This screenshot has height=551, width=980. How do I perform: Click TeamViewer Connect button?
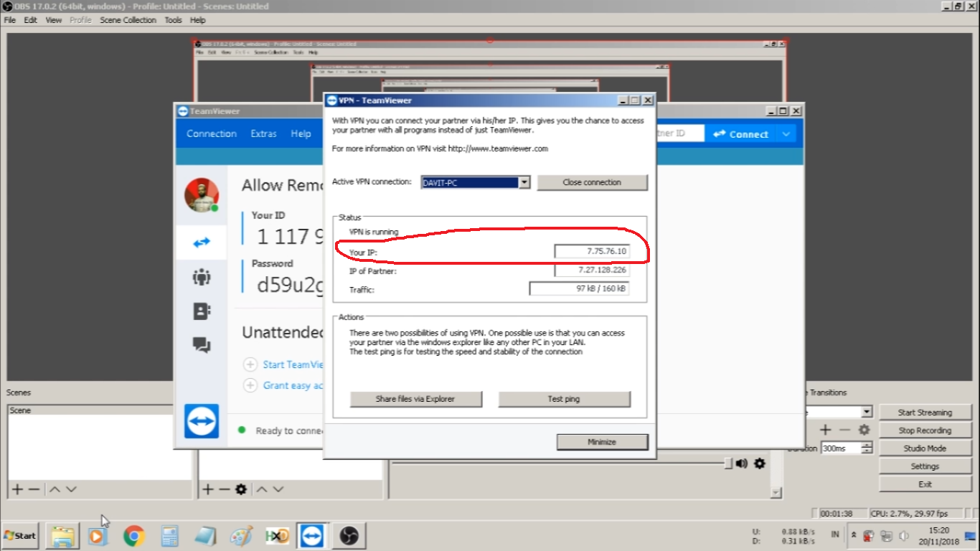(x=741, y=134)
